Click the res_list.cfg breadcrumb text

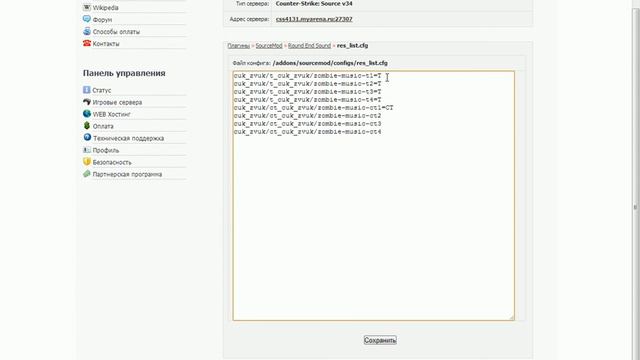coord(352,46)
